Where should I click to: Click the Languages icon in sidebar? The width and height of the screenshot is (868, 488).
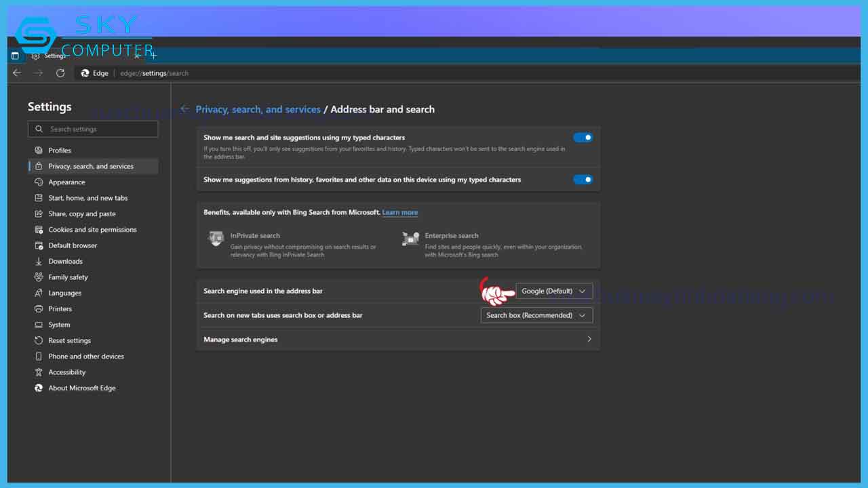(39, 293)
